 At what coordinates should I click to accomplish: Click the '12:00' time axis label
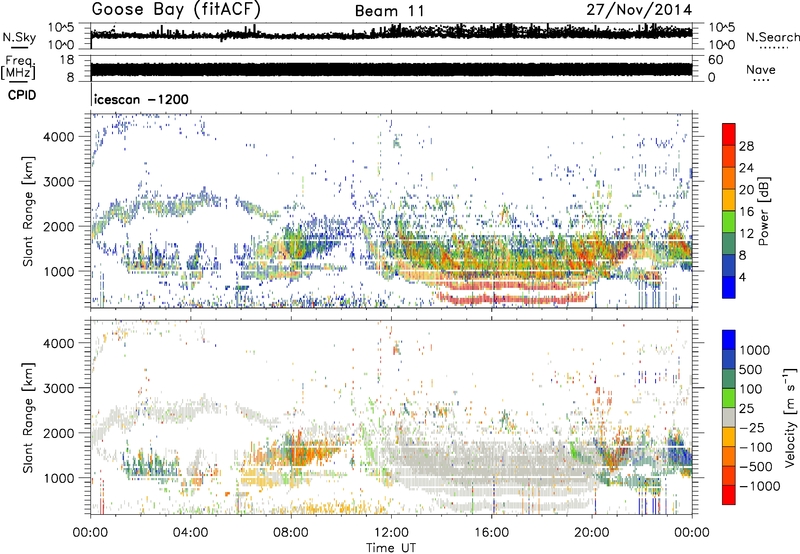(391, 533)
